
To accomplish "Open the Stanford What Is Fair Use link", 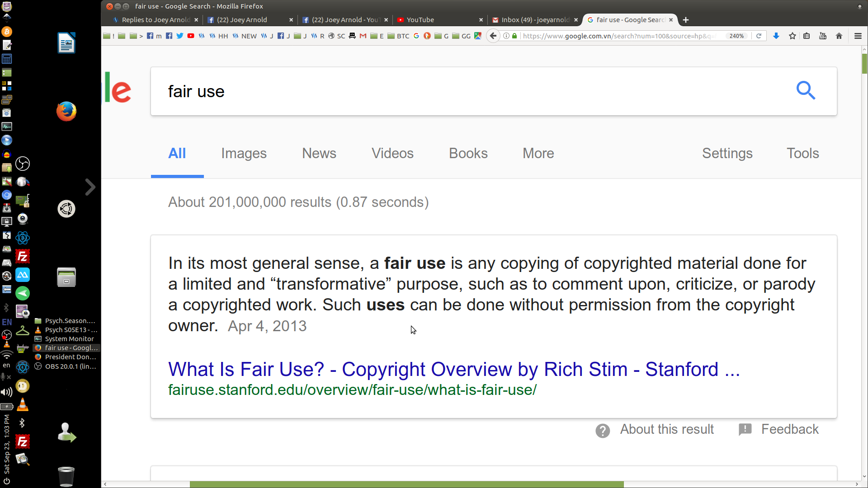I will 453,370.
